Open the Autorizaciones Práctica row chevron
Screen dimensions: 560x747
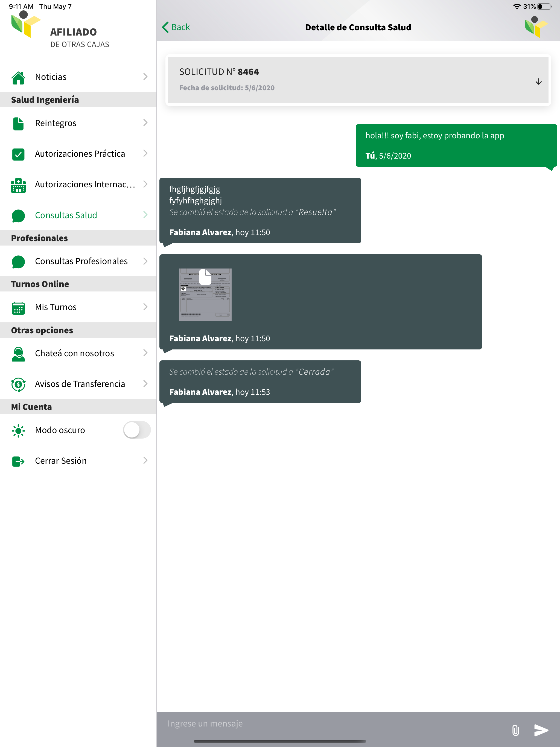(x=145, y=153)
